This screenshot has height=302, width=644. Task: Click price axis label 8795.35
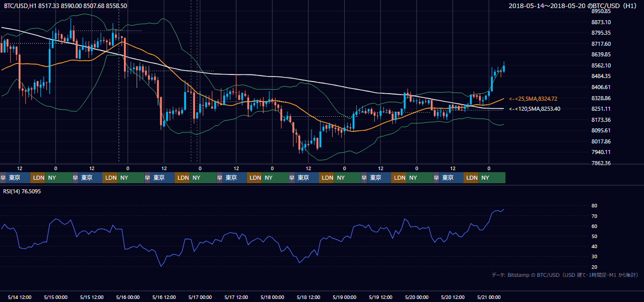click(x=601, y=33)
